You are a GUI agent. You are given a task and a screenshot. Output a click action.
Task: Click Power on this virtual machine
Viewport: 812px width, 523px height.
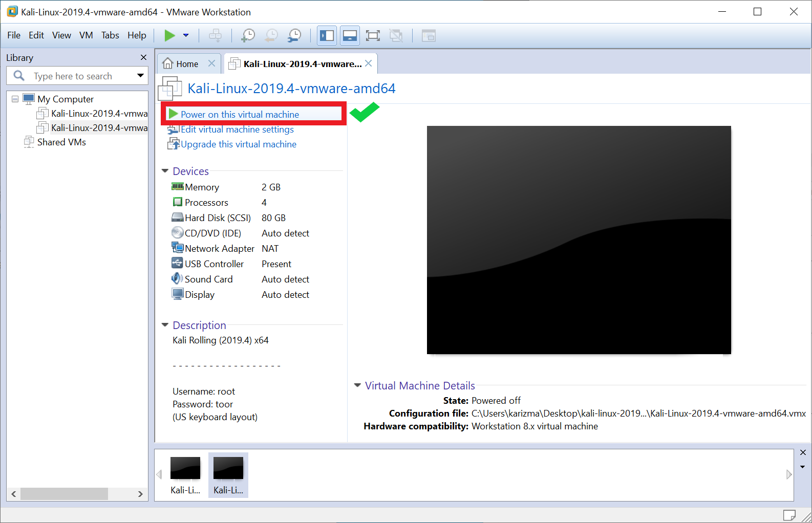(x=240, y=114)
